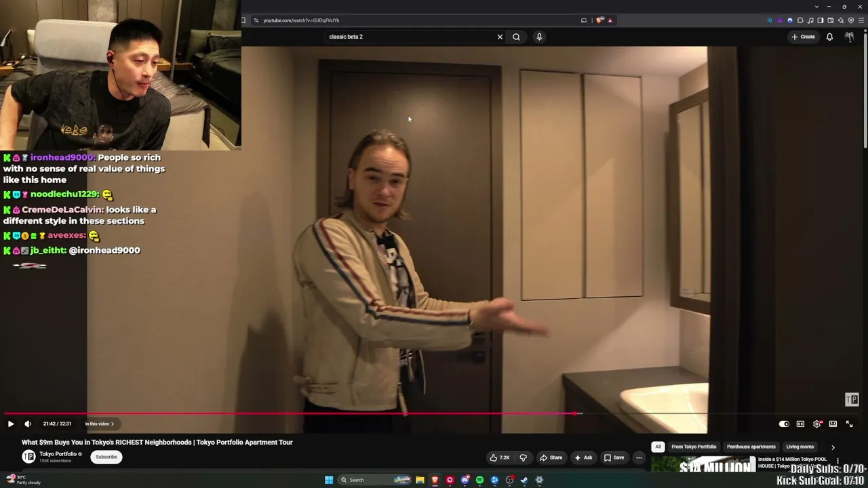Switch to theater mode

833,424
